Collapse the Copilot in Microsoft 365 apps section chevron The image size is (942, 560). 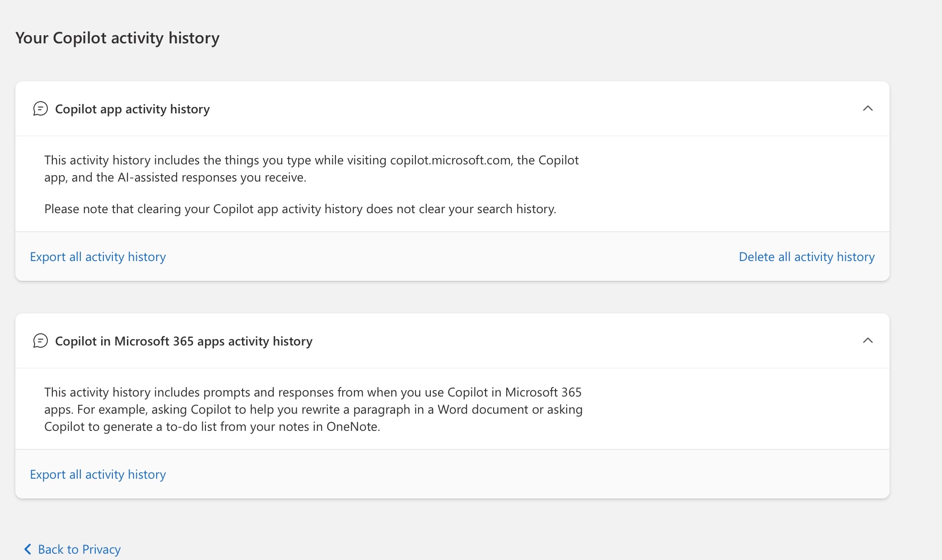[867, 341]
